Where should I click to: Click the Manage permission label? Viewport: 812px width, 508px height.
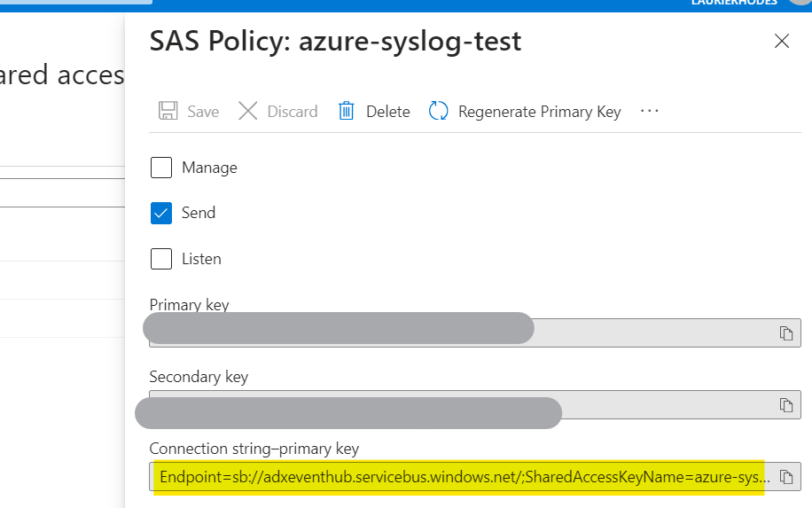[x=209, y=168]
